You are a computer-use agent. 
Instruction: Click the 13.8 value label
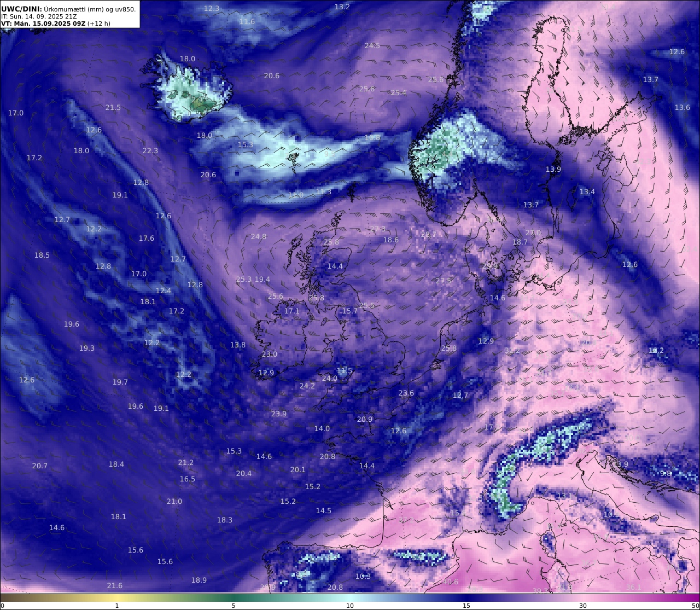coord(238,345)
